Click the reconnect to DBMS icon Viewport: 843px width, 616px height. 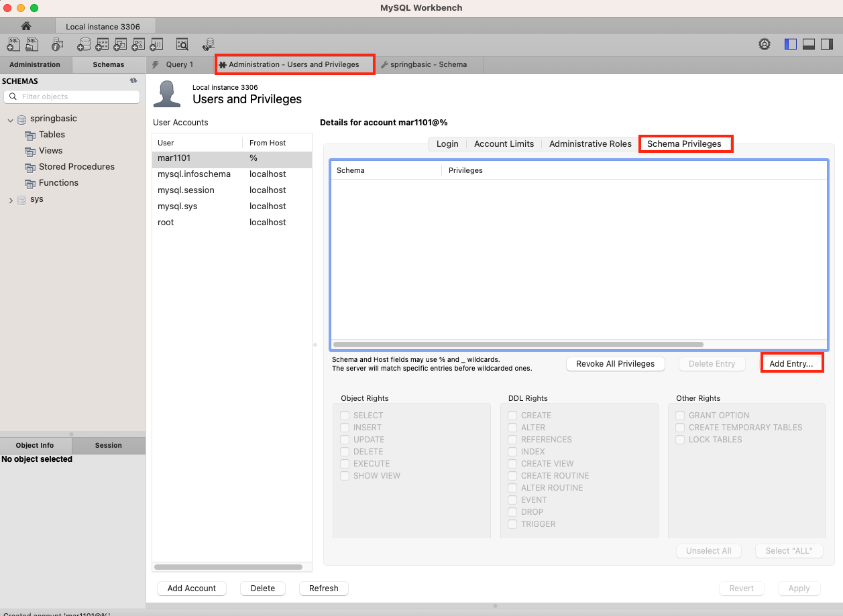[x=208, y=44]
